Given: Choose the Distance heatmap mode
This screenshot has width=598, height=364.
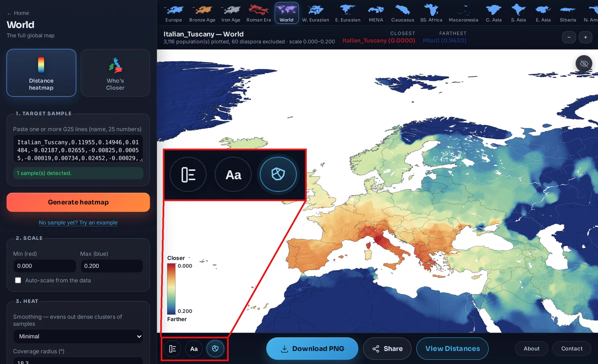Looking at the screenshot, I should pos(41,73).
